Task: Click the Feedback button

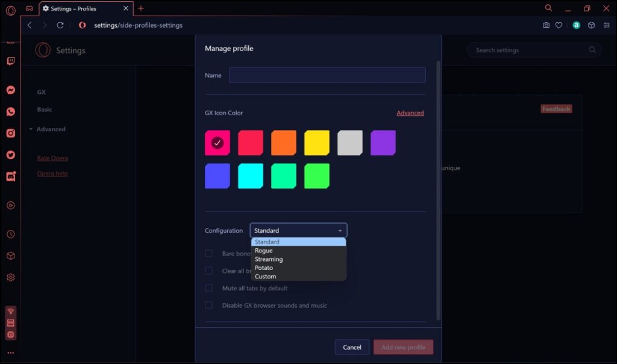Action: (556, 109)
